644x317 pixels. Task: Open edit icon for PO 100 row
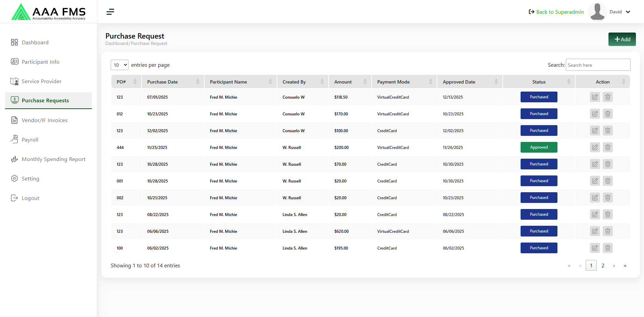[595, 248]
